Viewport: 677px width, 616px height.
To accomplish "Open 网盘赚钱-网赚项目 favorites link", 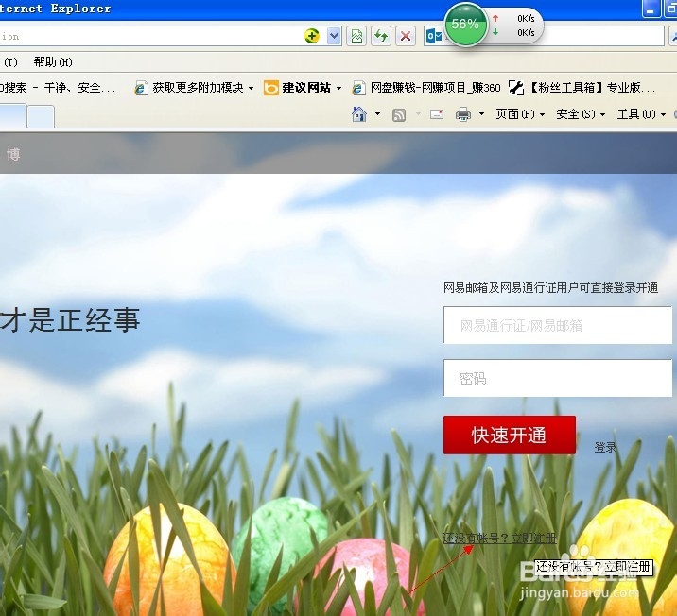I will tap(435, 88).
